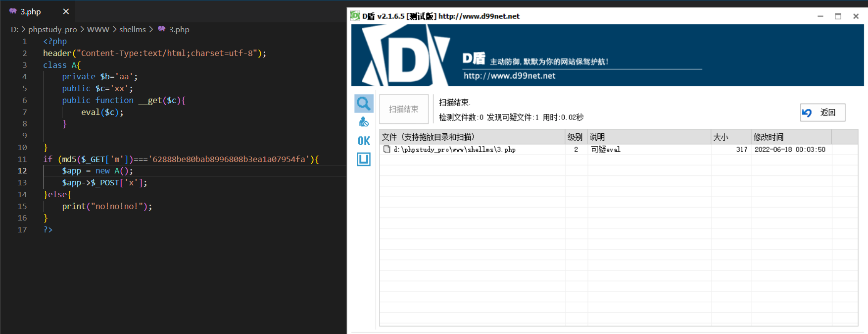Click 'private $b' declaration on line 4

click(x=100, y=76)
